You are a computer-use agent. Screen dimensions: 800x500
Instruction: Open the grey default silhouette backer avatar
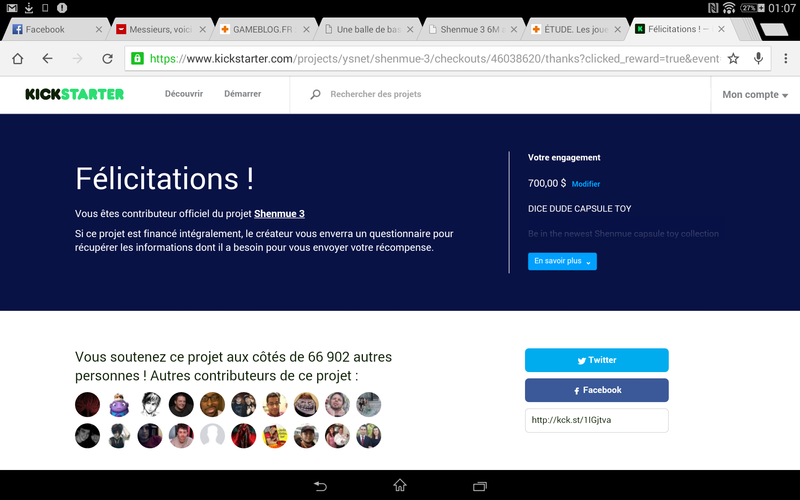click(212, 436)
